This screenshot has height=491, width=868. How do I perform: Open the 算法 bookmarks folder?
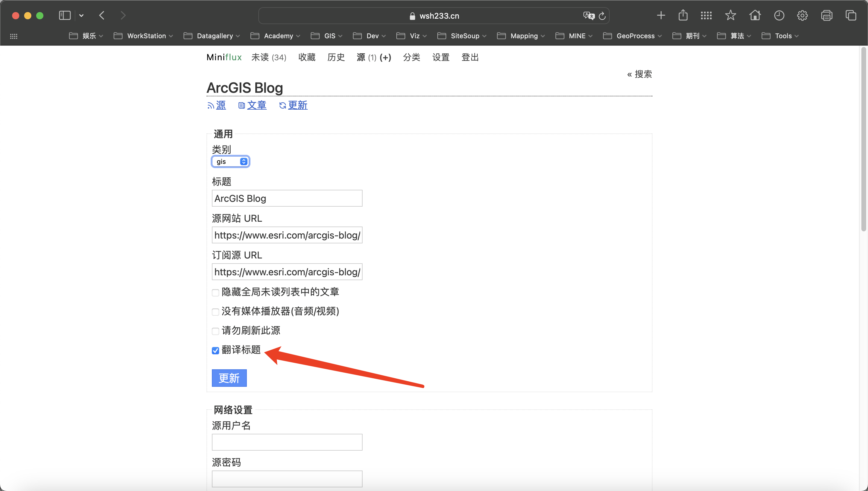coord(734,36)
